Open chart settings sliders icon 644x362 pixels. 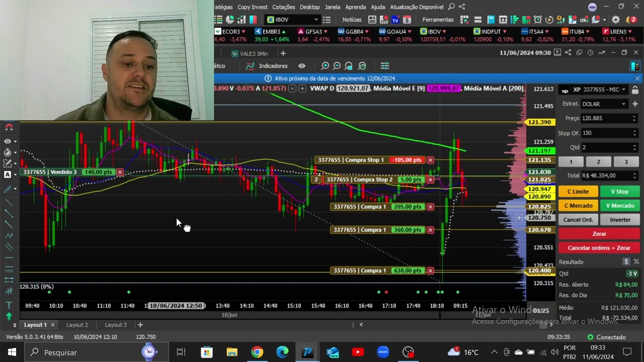(385, 66)
